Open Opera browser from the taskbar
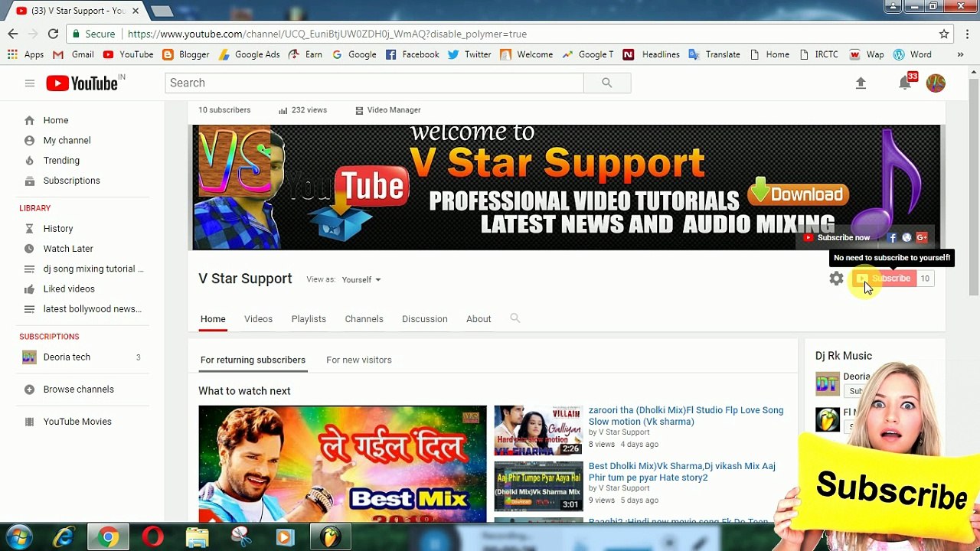 [152, 537]
